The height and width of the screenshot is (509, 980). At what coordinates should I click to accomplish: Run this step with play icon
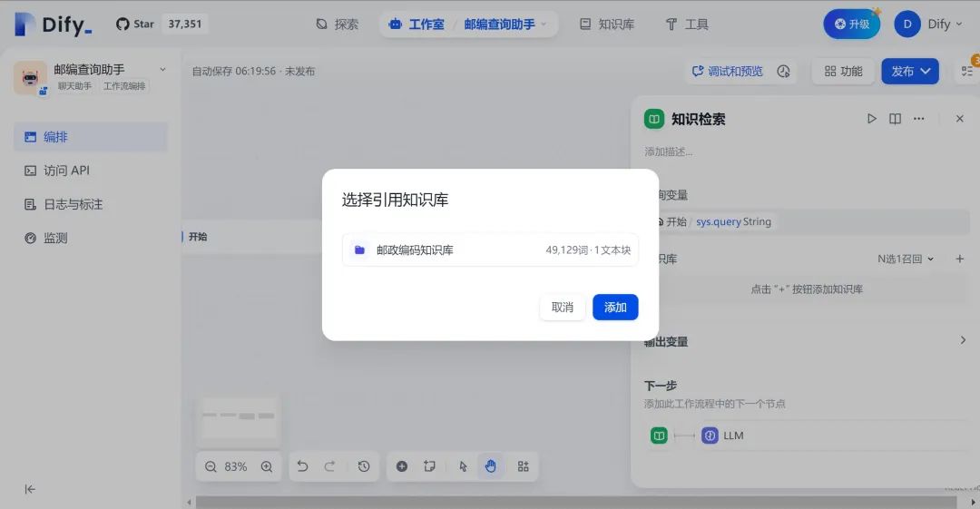871,119
